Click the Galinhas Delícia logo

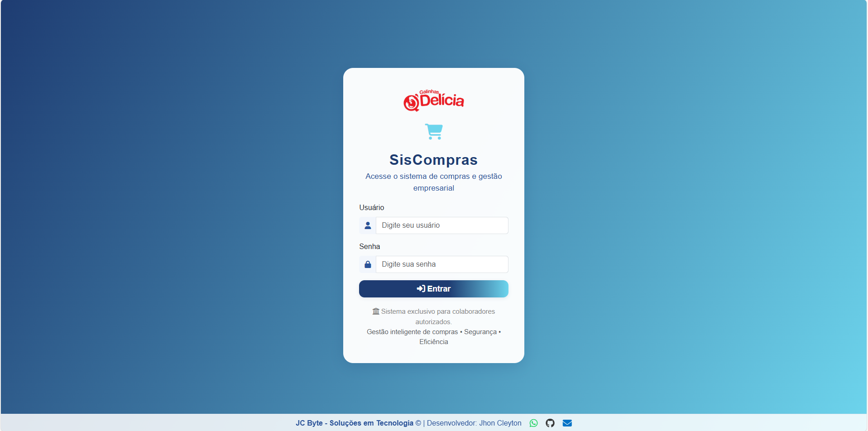433,100
